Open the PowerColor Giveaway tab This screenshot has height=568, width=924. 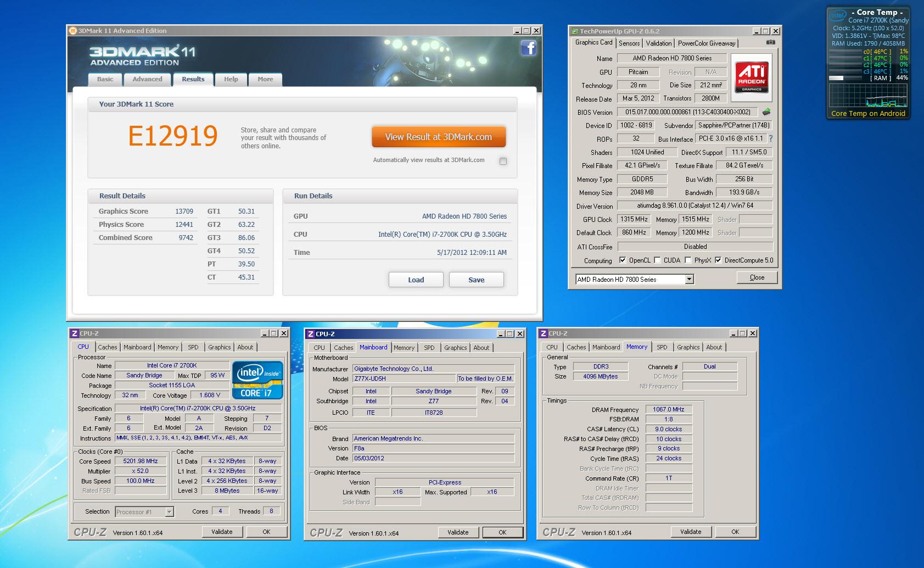click(x=706, y=43)
